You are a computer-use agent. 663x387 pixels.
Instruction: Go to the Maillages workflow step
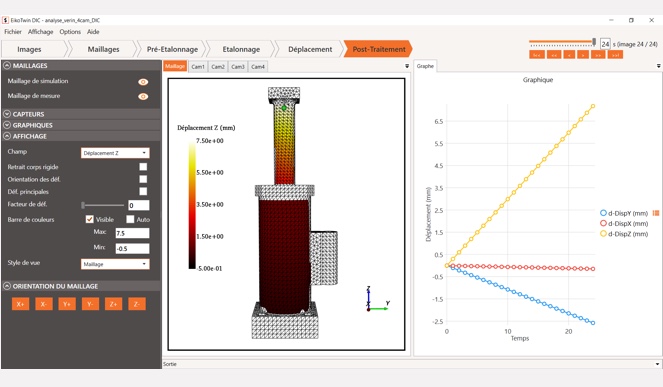(x=104, y=49)
